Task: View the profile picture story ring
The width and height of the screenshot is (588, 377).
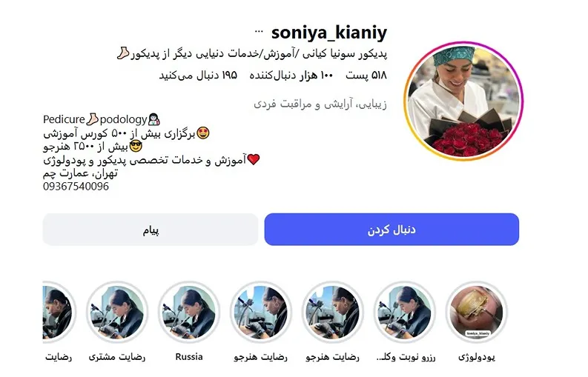Action: point(463,101)
